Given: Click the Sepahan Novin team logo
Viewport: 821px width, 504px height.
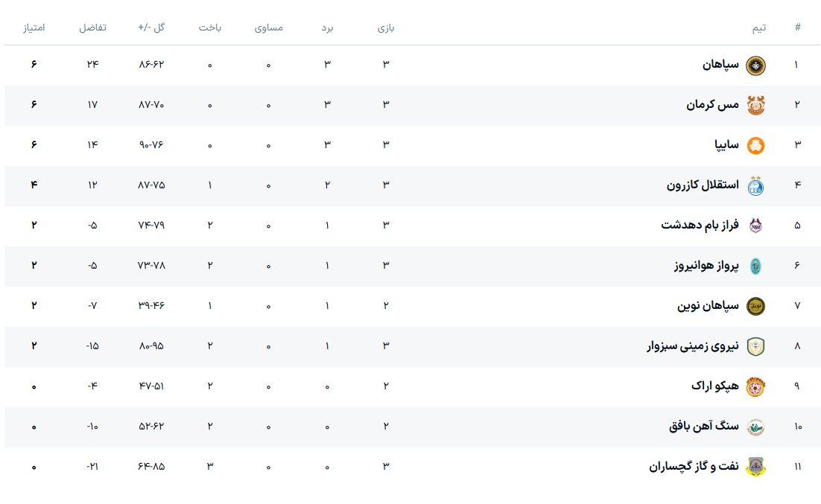Looking at the screenshot, I should [x=755, y=306].
